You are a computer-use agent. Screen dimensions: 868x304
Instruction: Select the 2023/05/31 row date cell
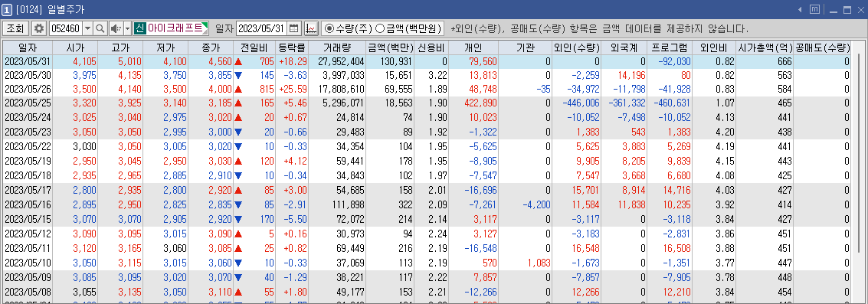point(28,61)
